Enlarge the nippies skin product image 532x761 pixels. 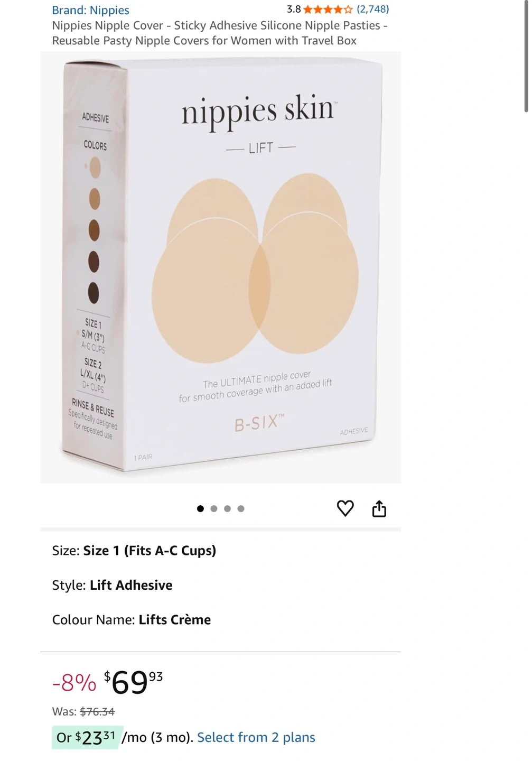point(220,267)
